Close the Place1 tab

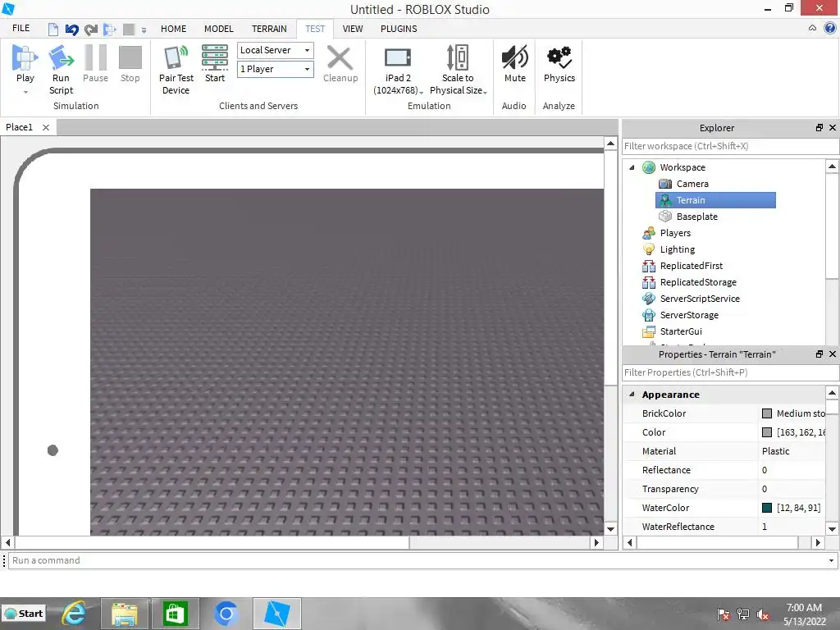(x=46, y=127)
